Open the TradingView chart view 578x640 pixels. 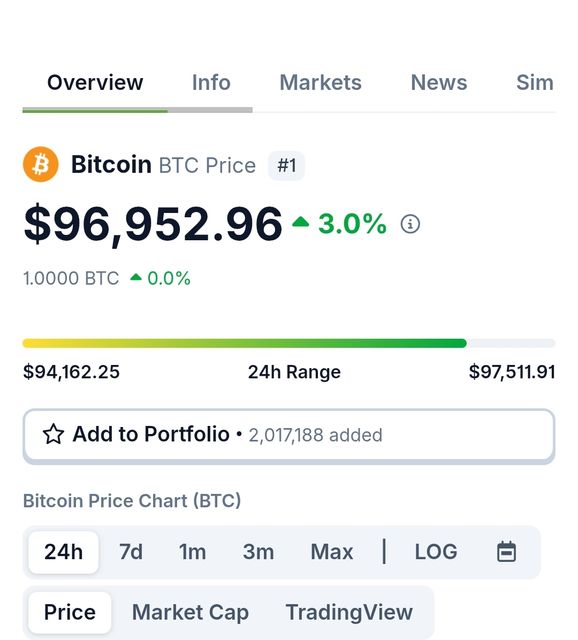point(349,612)
